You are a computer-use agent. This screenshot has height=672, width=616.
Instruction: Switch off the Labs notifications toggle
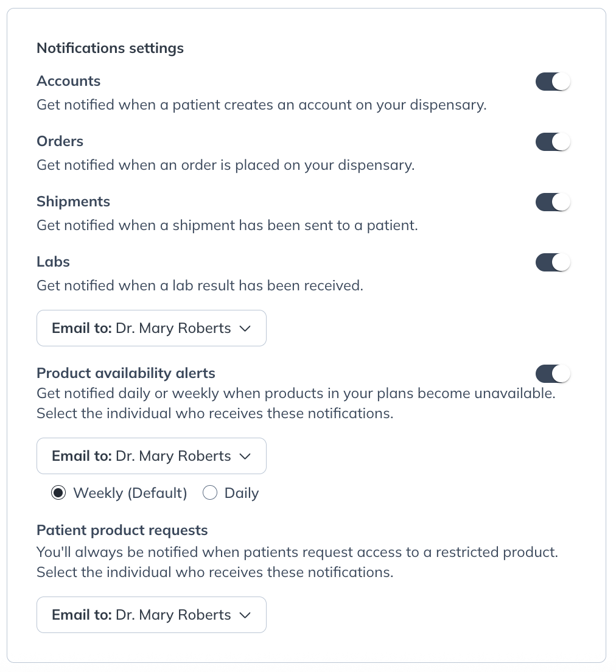point(553,262)
